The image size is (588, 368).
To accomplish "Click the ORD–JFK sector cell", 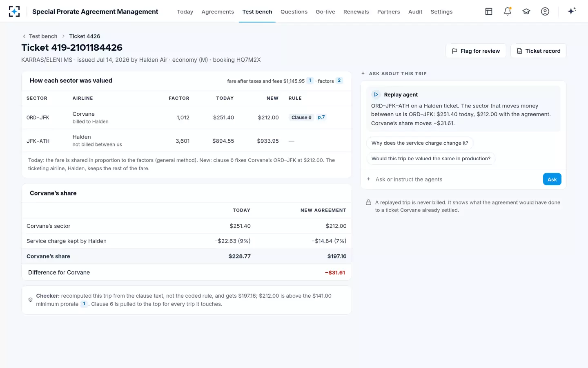I will click(x=38, y=117).
